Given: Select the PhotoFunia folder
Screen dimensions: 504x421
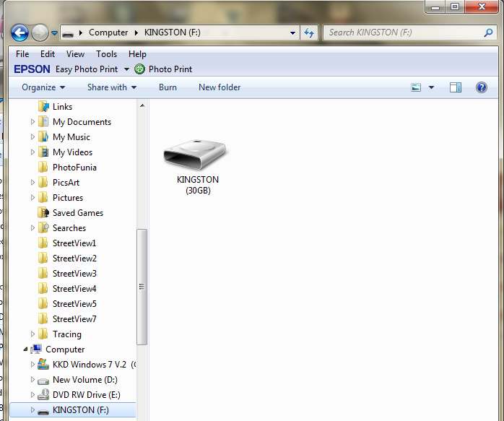Looking at the screenshot, I should click(x=74, y=167).
